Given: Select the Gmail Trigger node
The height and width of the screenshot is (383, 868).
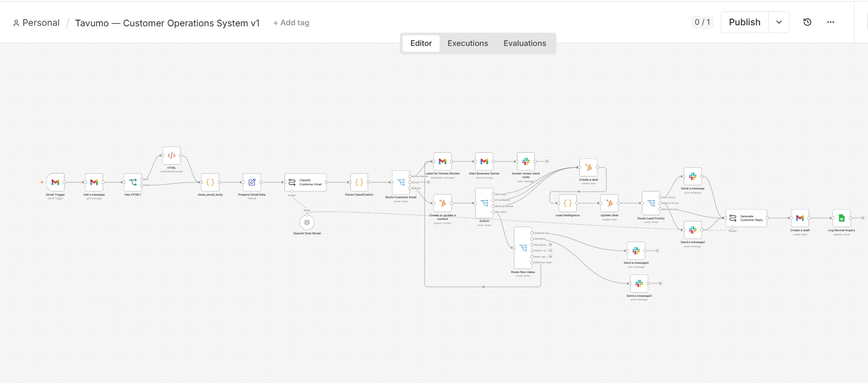Looking at the screenshot, I should 55,182.
